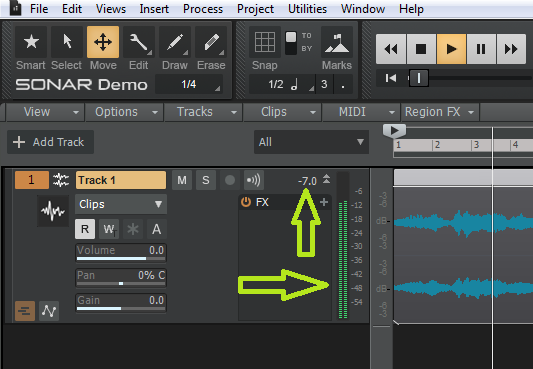
Task: Solo Track 1 with the S button
Action: [206, 180]
